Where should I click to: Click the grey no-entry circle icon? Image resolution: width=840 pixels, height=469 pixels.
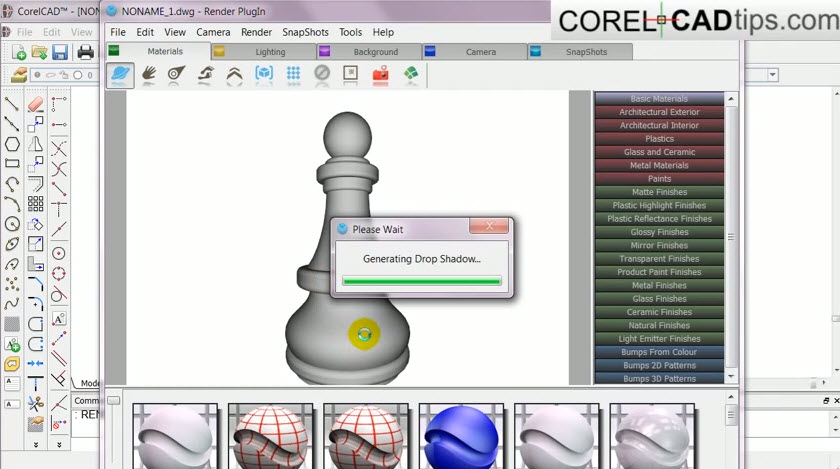pyautogui.click(x=322, y=73)
